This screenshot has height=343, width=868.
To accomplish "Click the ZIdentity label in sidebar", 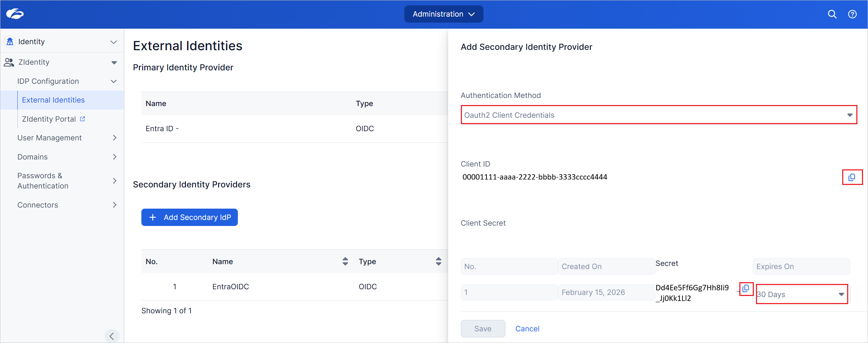I will tap(34, 62).
